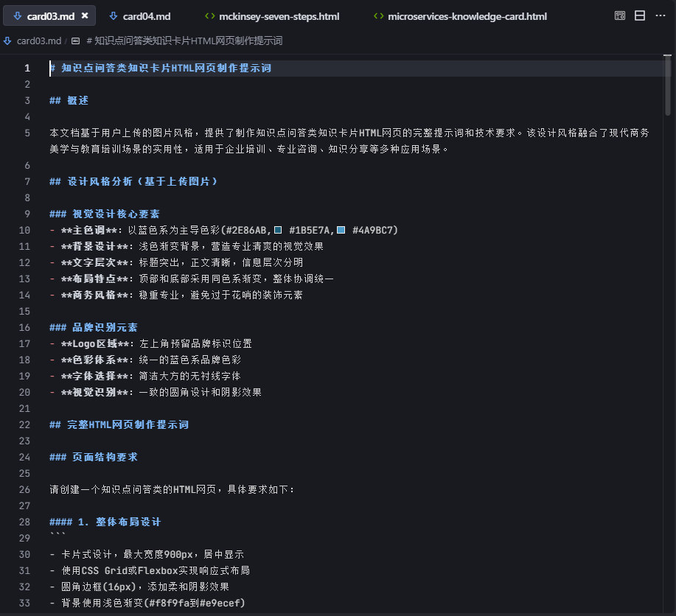Screen dimensions: 676x616
Task: Click the horizontal scrollbar at the bottom
Action: click(x=332, y=612)
